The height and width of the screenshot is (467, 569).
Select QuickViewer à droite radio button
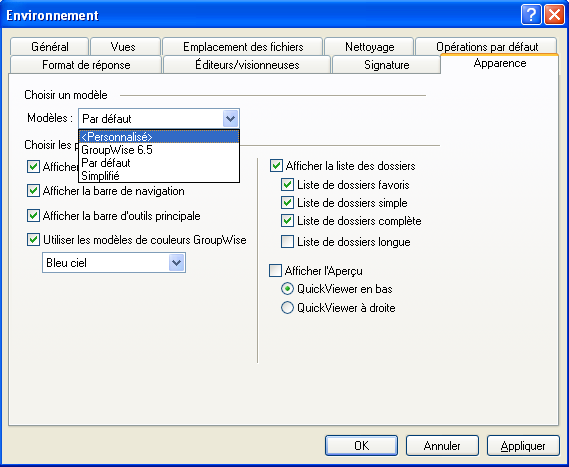[287, 308]
